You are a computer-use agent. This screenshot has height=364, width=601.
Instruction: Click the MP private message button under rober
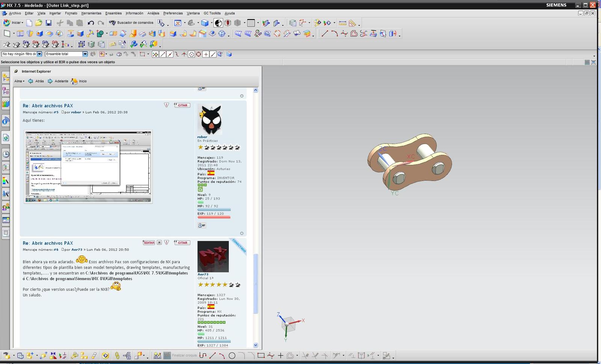click(202, 225)
